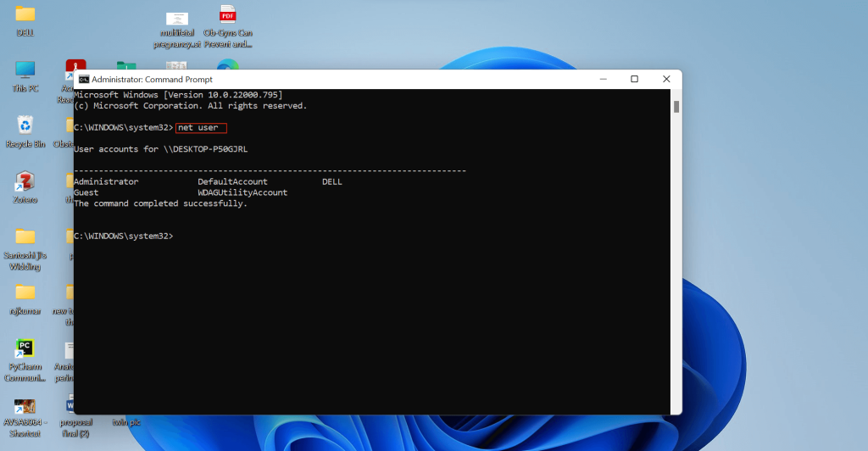This screenshot has width=868, height=451.
Task: Click the 'DefaultAccount' text in output
Action: tap(232, 181)
